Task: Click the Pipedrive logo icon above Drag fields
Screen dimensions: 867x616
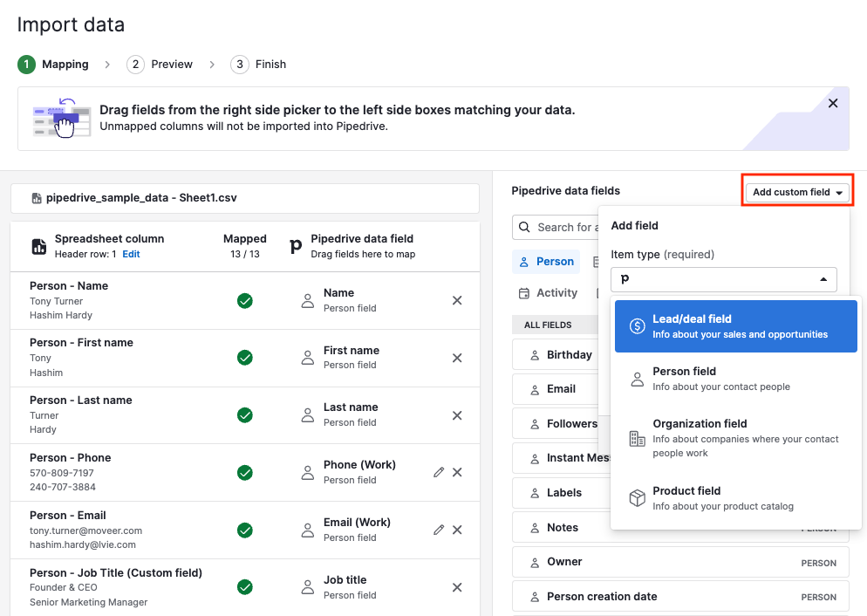Action: click(x=294, y=246)
